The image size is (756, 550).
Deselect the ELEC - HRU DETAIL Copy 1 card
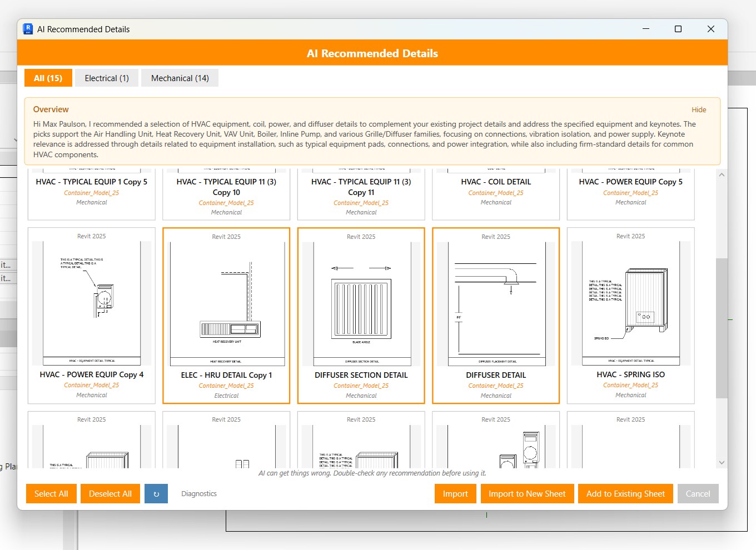coord(226,316)
